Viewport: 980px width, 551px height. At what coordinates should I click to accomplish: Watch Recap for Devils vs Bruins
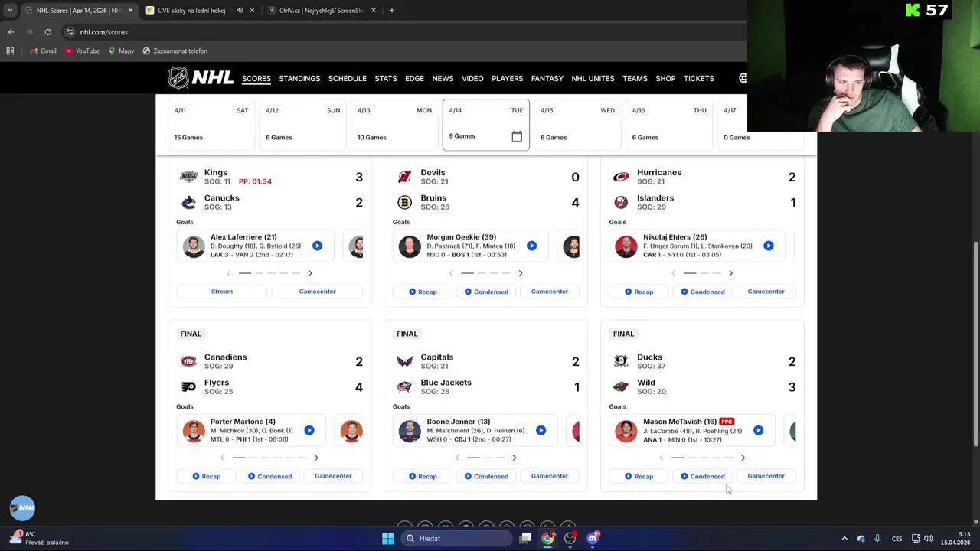coord(423,292)
